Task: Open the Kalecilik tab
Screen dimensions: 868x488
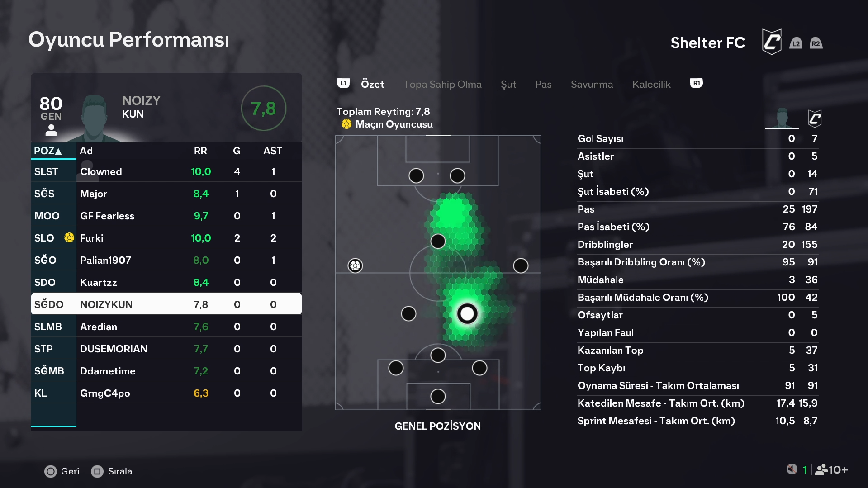Action: tap(651, 84)
